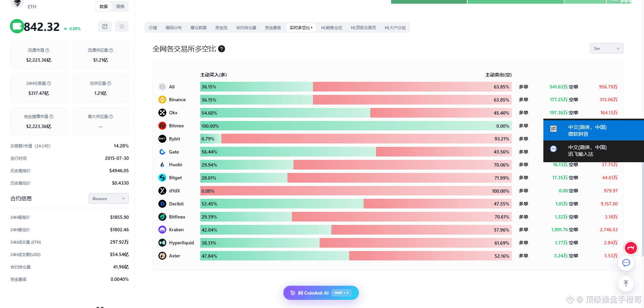This screenshot has width=644, height=308.
Task: Click the red floating chart icon
Action: click(x=631, y=248)
